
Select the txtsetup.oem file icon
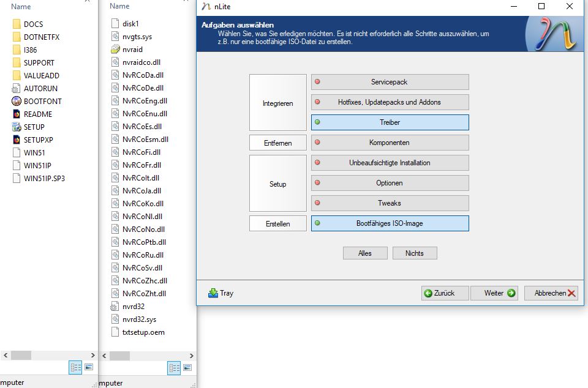115,332
